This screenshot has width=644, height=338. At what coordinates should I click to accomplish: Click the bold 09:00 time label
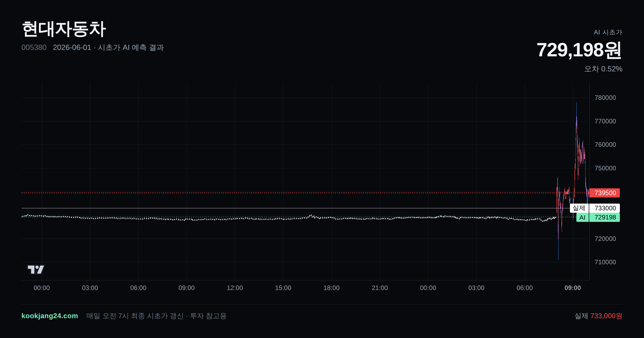[x=573, y=288]
